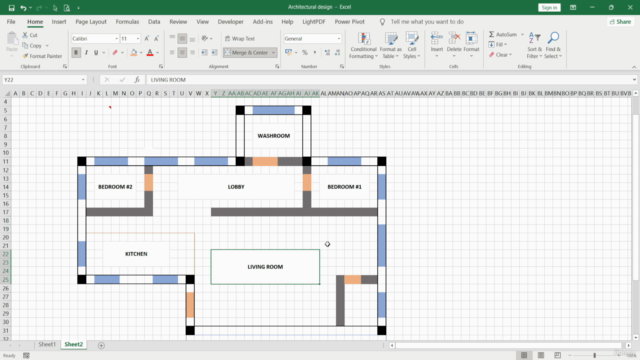The height and width of the screenshot is (360, 640).
Task: Click the Paste clipboard icon
Action: (x=12, y=39)
